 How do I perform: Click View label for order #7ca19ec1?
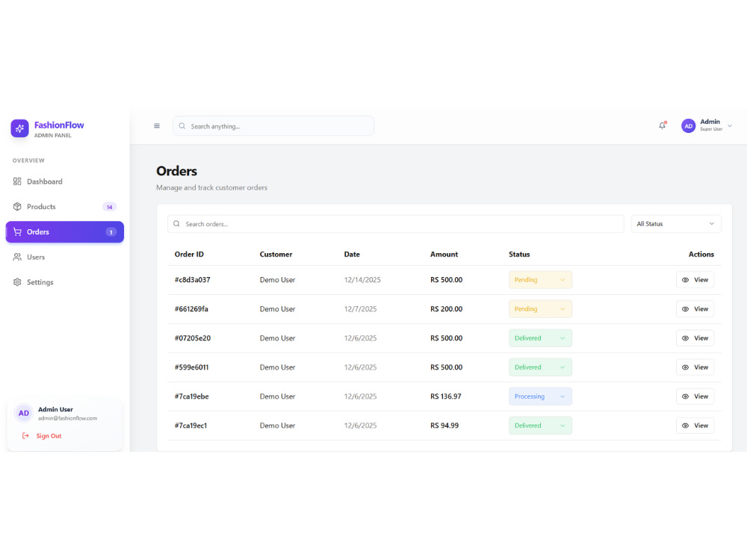click(x=701, y=426)
